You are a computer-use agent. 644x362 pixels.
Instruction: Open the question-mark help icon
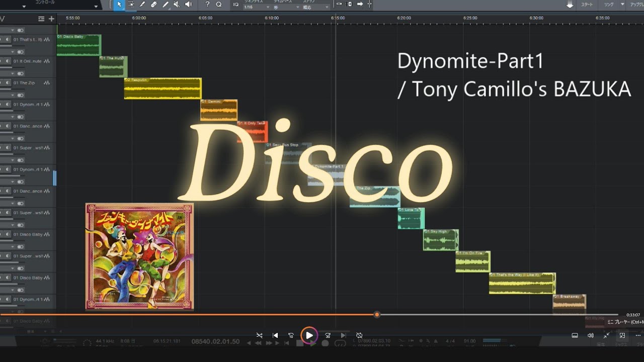207,5
